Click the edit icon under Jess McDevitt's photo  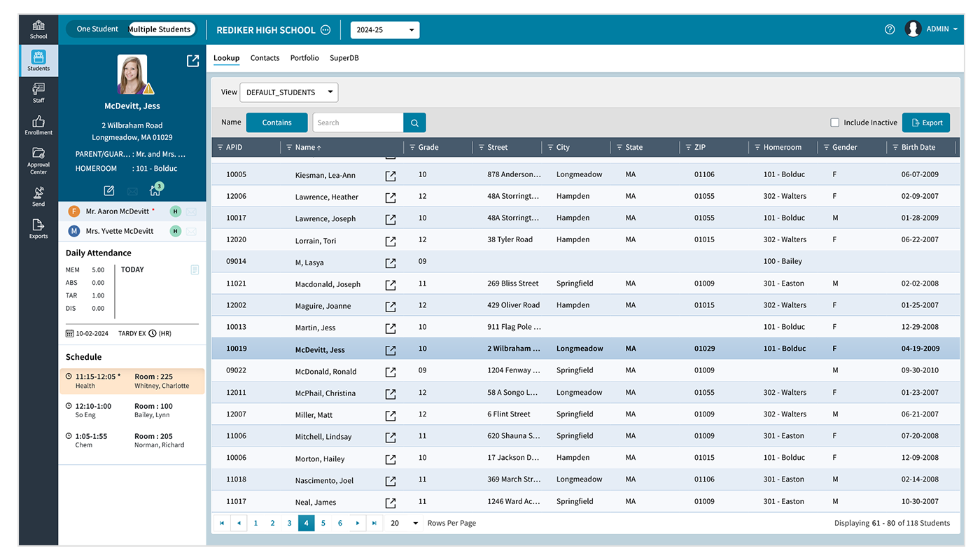tap(108, 190)
